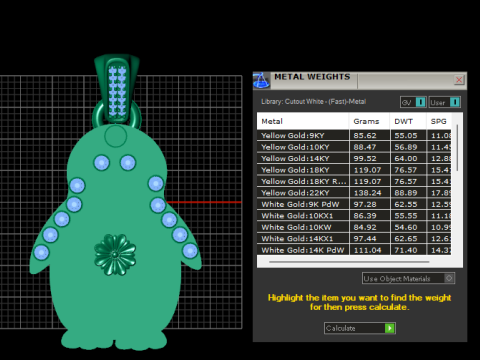Select the Yellow Gold:9KY row

tap(354, 135)
